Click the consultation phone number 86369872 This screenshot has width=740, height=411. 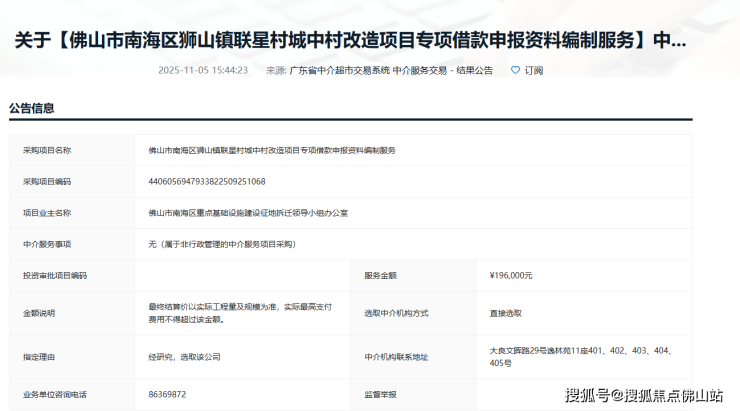tap(165, 395)
